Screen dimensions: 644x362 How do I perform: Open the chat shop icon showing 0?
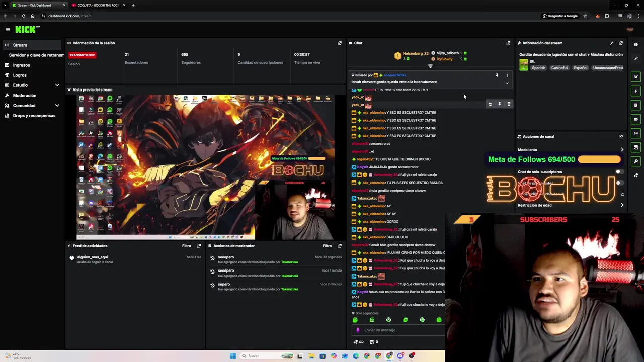(374, 342)
